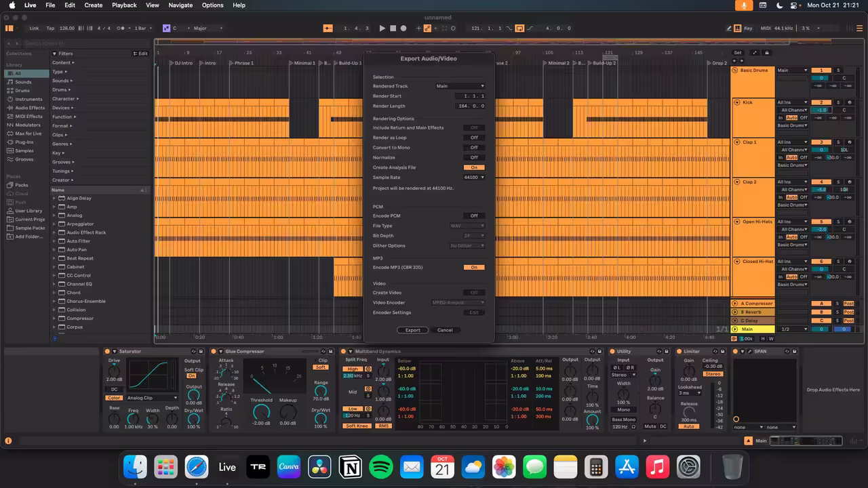Click the Render Start value field
The width and height of the screenshot is (868, 488).
tap(471, 96)
